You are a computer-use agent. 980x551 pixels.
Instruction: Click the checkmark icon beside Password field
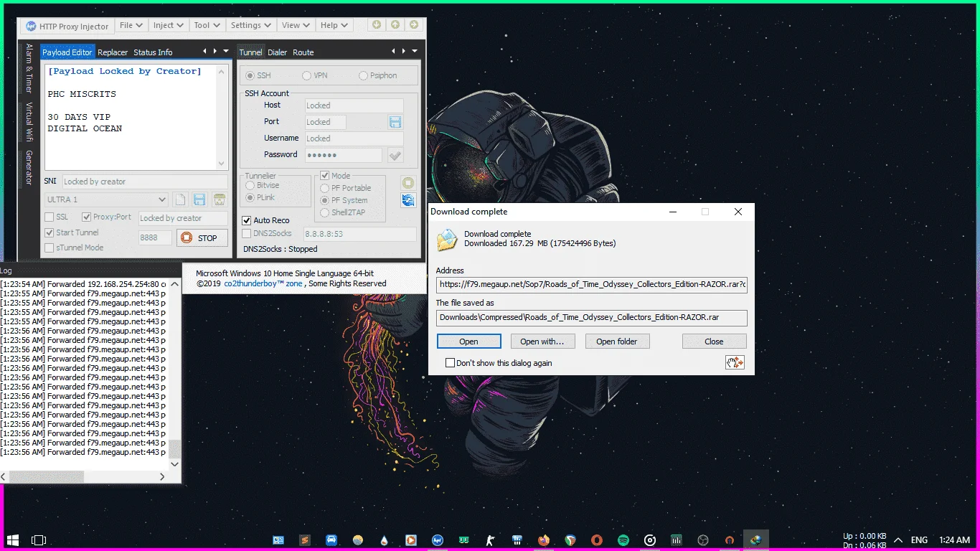click(x=395, y=155)
